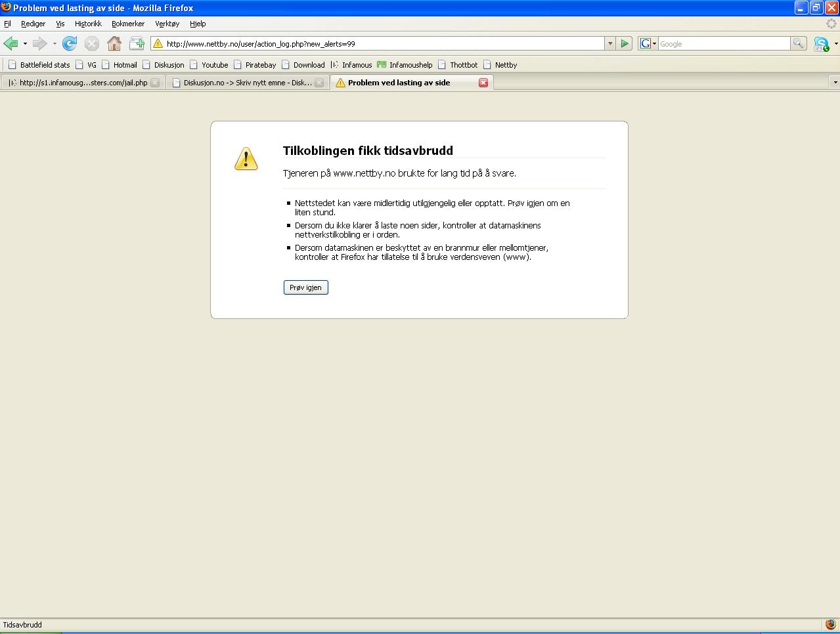Click the yellow warning triangle on error page
Screen dimensions: 840x634
pos(246,159)
